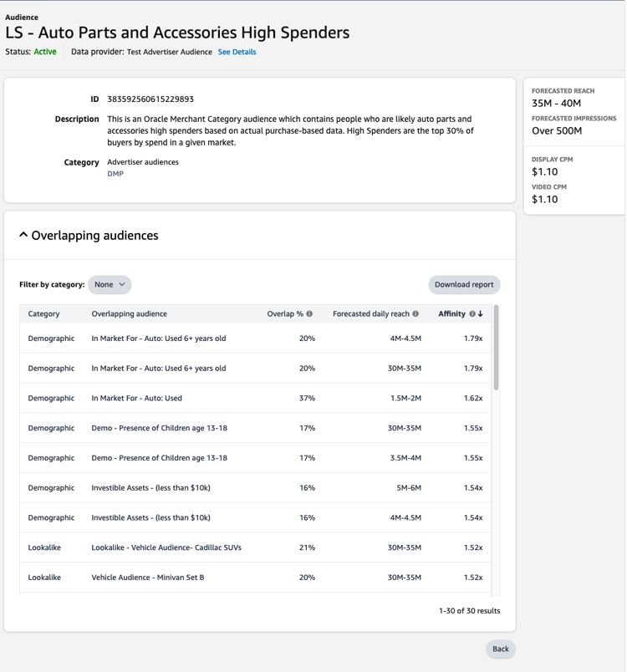This screenshot has height=672, width=627.
Task: Click the DMP category link
Action: [115, 174]
